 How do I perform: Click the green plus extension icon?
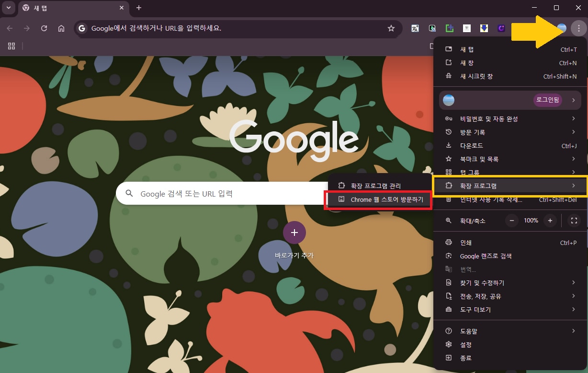[x=450, y=28]
